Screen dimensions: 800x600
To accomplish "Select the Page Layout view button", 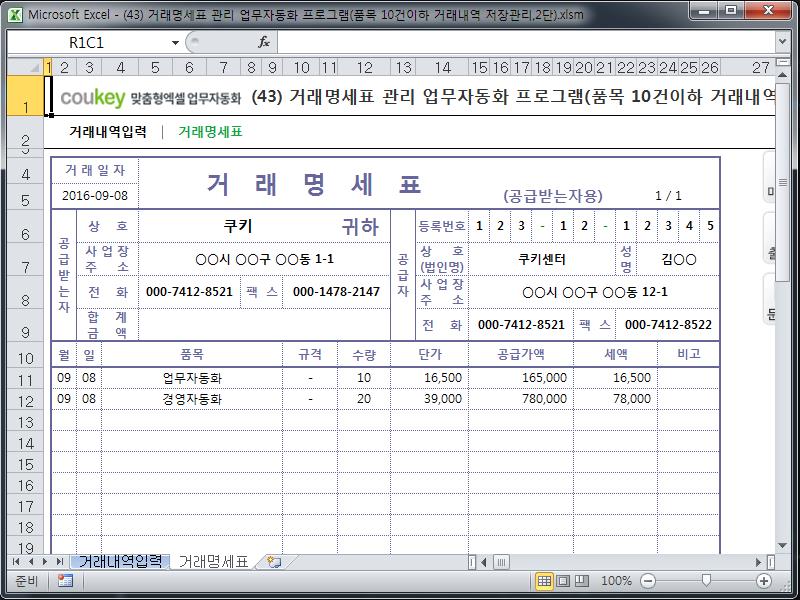I will pyautogui.click(x=563, y=581).
